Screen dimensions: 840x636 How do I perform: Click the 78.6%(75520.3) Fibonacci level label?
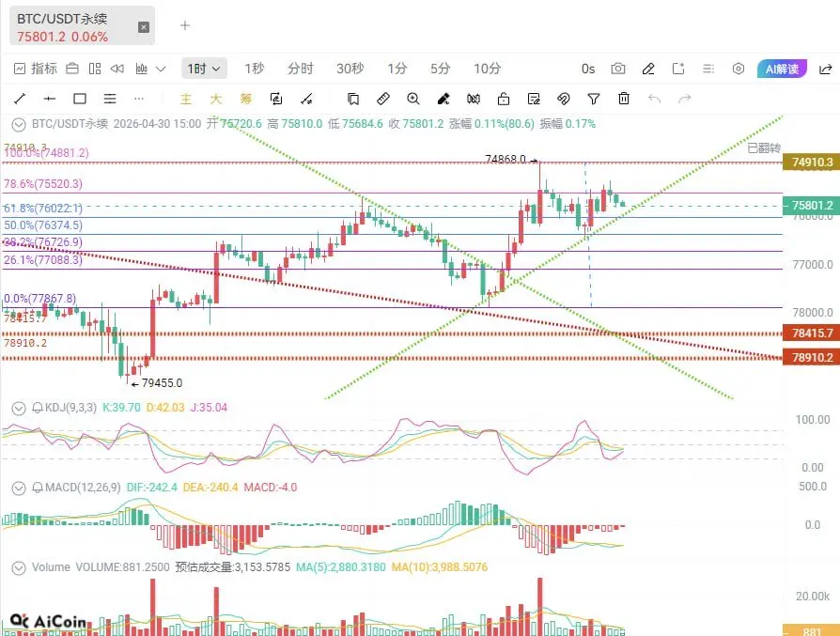tap(43, 184)
